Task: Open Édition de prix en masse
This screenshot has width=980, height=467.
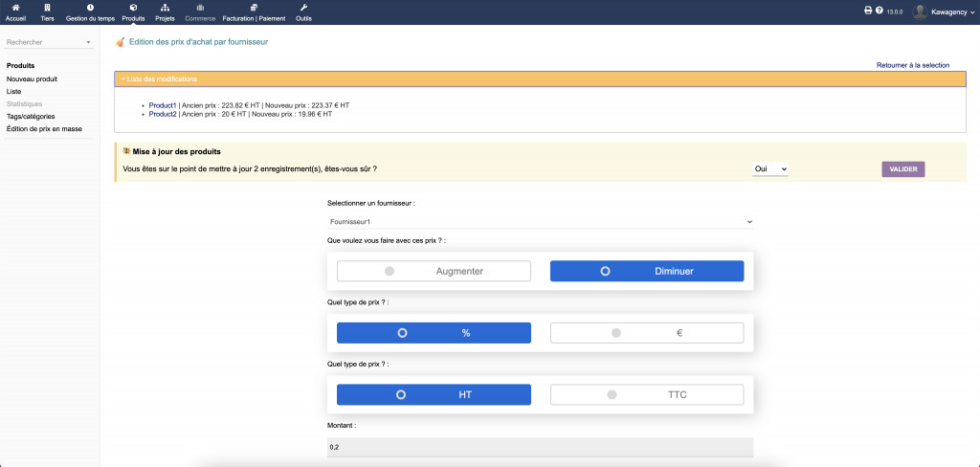Action: [44, 128]
